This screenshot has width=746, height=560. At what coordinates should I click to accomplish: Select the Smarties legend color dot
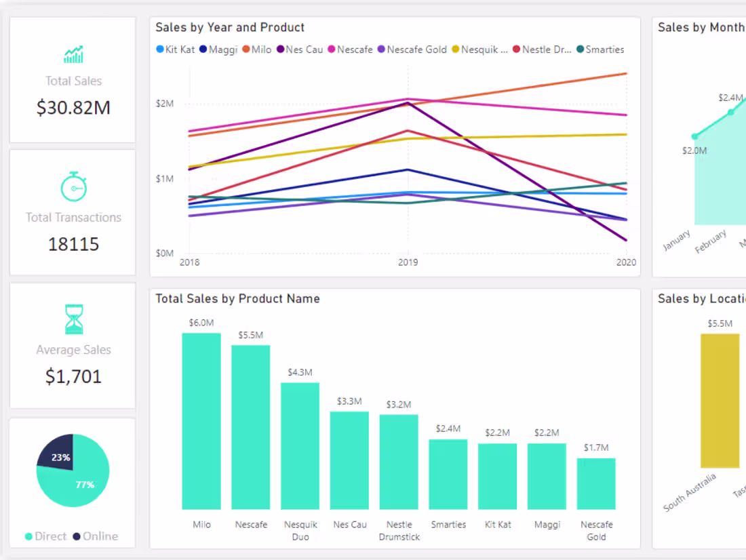(x=580, y=49)
